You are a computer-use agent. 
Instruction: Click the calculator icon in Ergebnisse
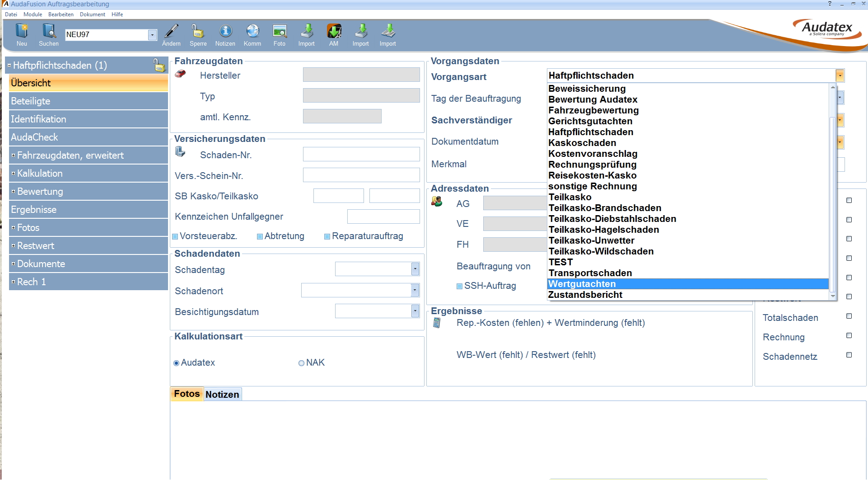[437, 323]
